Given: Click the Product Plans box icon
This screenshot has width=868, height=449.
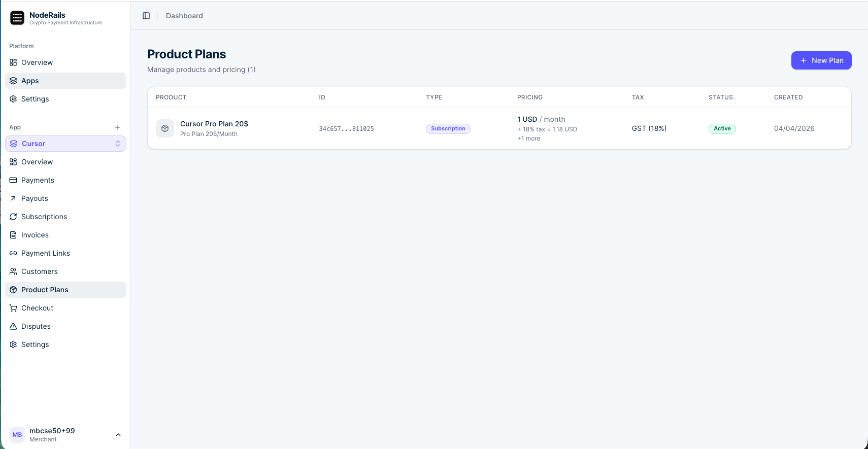Looking at the screenshot, I should pyautogui.click(x=13, y=290).
